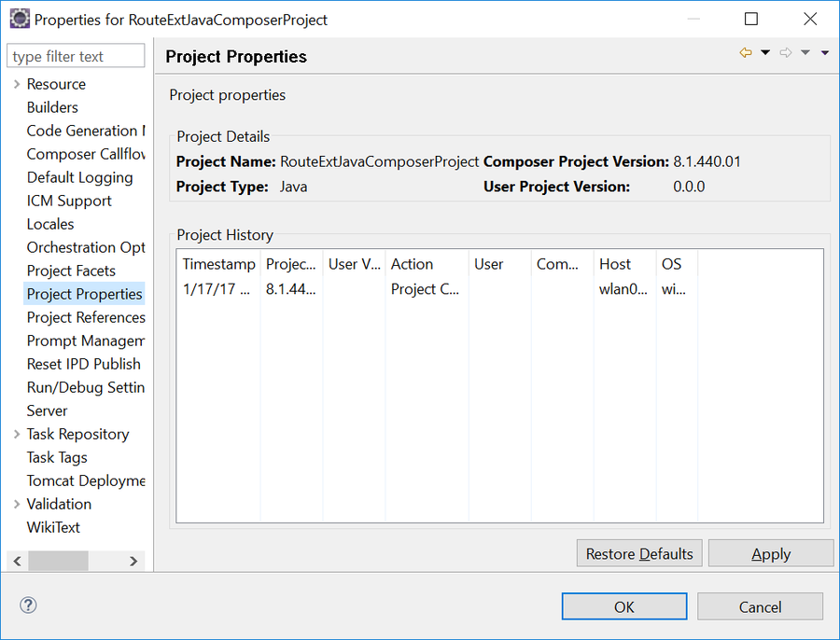Confirm with the OK button
The width and height of the screenshot is (840, 640).
[624, 606]
